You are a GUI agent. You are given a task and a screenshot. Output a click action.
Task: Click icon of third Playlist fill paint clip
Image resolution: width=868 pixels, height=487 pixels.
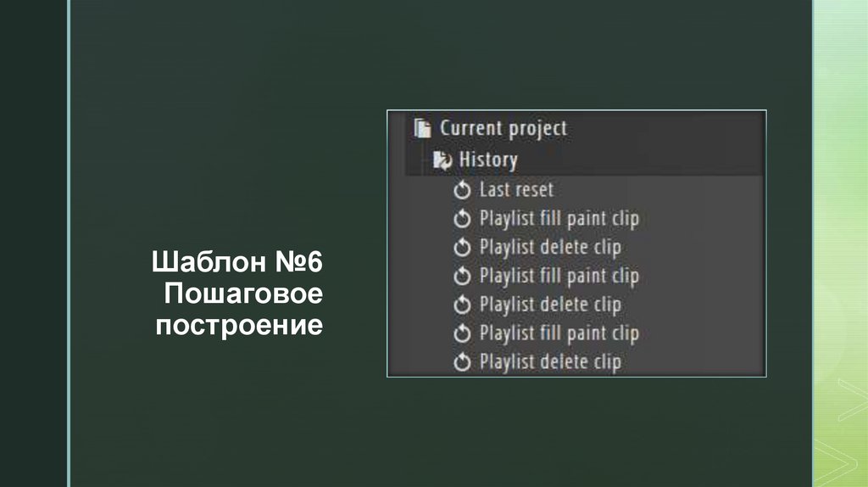[462, 334]
